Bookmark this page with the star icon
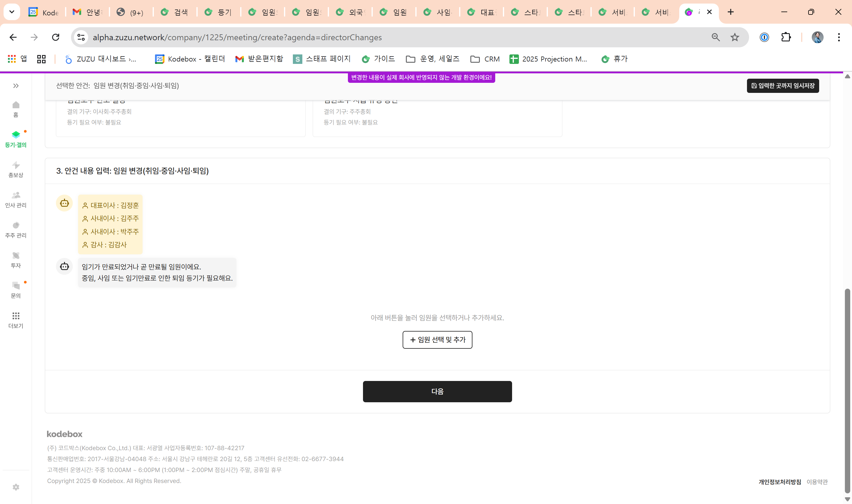Image resolution: width=852 pixels, height=504 pixels. pyautogui.click(x=735, y=37)
